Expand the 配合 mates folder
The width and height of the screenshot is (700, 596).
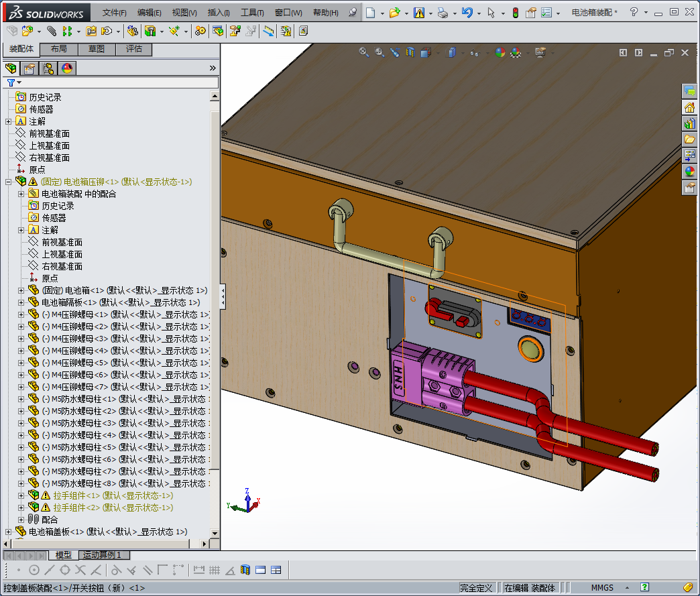coord(21,520)
